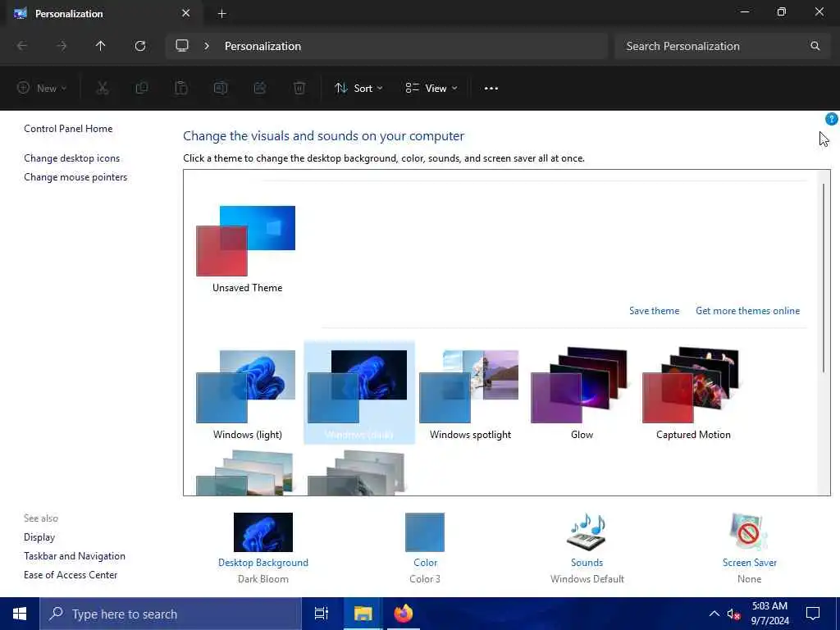Open a new tab with plus button
This screenshot has width=840, height=630.
point(221,14)
